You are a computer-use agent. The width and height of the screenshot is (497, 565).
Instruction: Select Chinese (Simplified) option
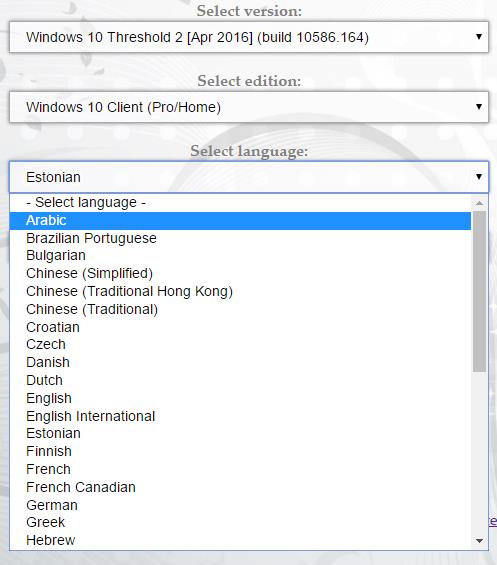pyautogui.click(x=240, y=273)
